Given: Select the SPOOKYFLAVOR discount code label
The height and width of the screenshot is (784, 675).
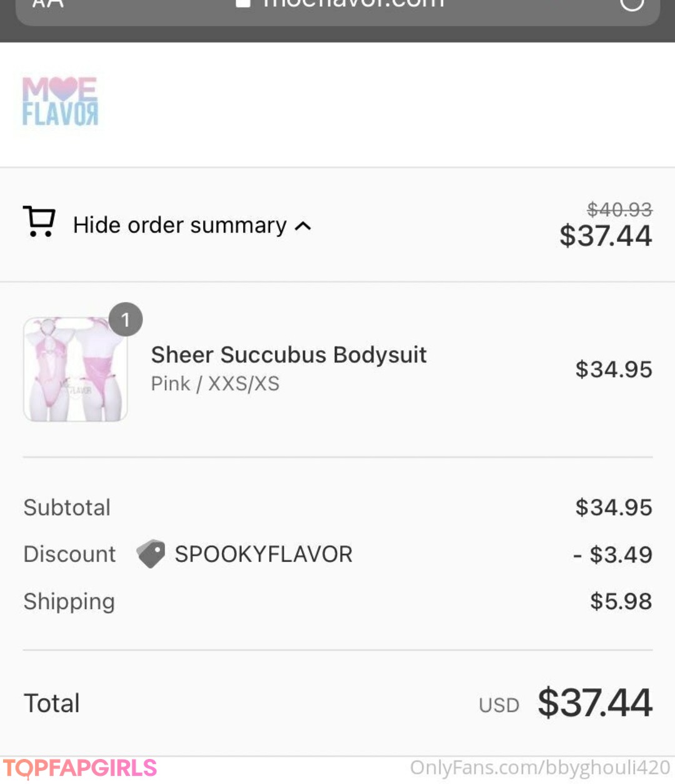Looking at the screenshot, I should [x=263, y=554].
